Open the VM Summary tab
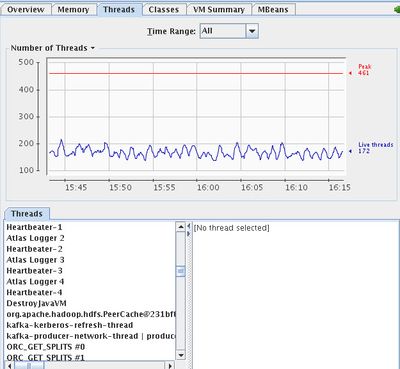400x369 pixels. (219, 10)
